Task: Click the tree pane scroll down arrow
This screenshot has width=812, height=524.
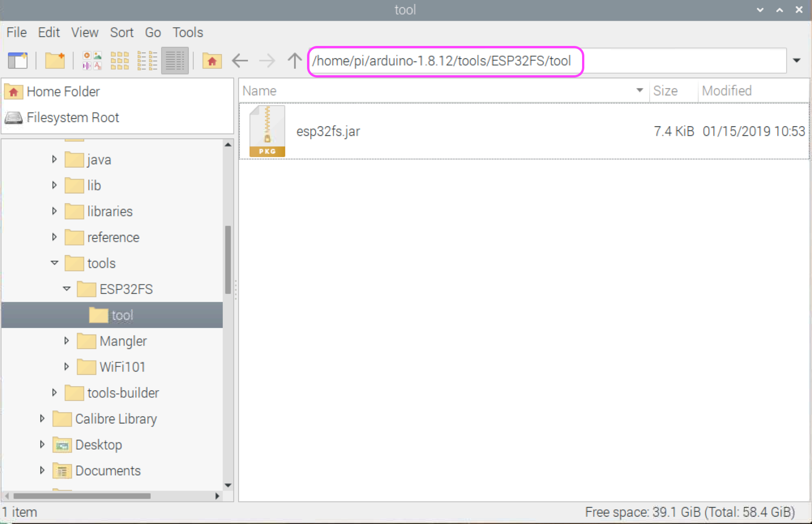Action: (x=228, y=485)
